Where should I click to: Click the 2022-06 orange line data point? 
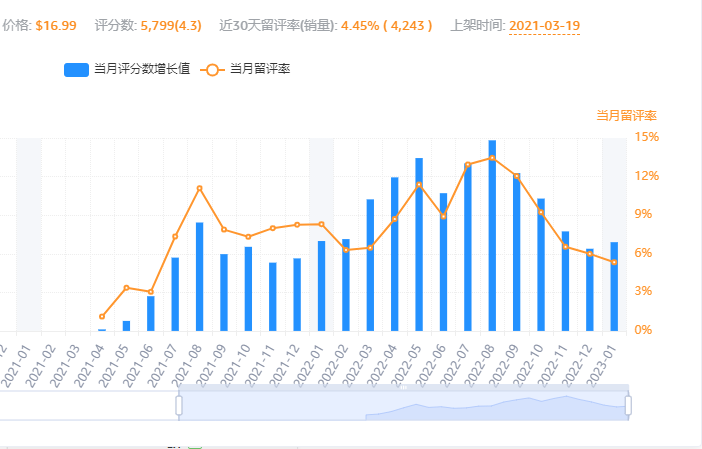[443, 216]
